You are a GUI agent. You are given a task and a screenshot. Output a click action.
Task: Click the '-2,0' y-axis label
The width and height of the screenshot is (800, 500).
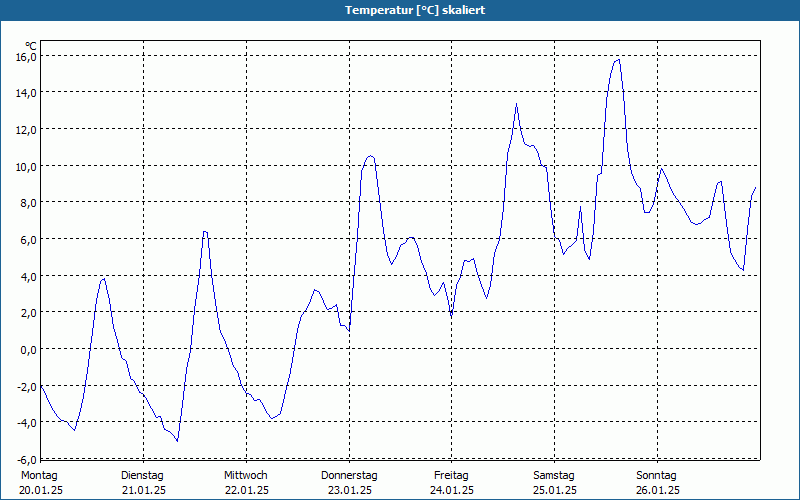click(27, 386)
